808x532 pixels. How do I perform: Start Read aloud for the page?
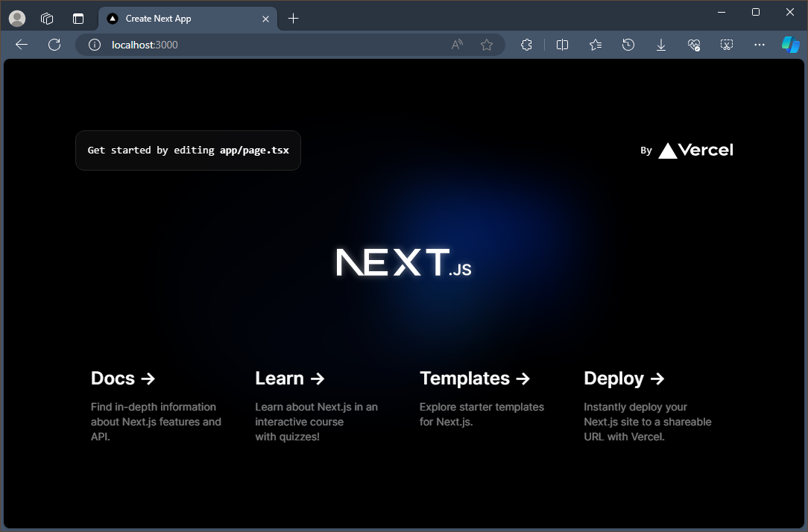point(456,45)
